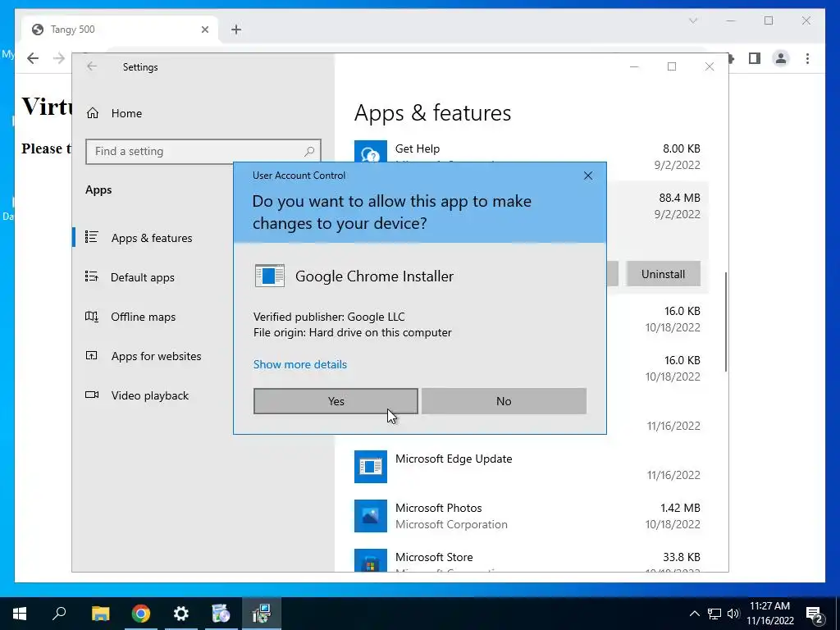
Task: Click the Microsoft Edge Update icon
Action: click(370, 466)
